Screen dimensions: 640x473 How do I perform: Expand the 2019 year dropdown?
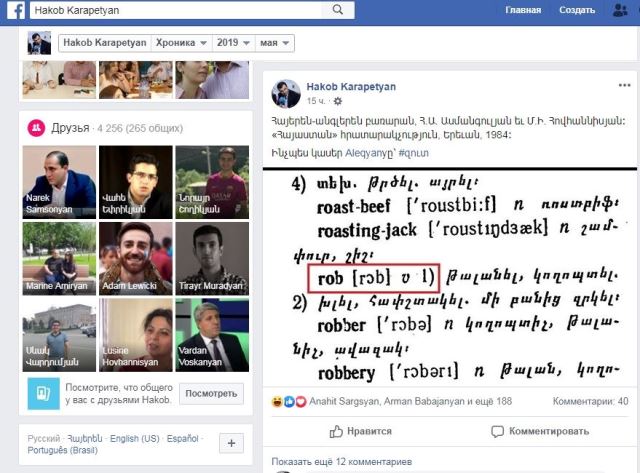[x=234, y=43]
